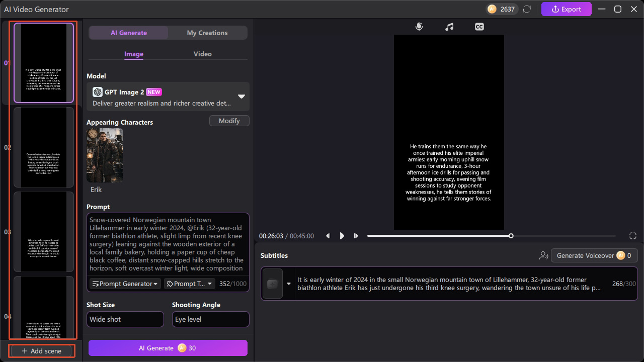Open the Prompt Generator dropdown

(x=125, y=284)
